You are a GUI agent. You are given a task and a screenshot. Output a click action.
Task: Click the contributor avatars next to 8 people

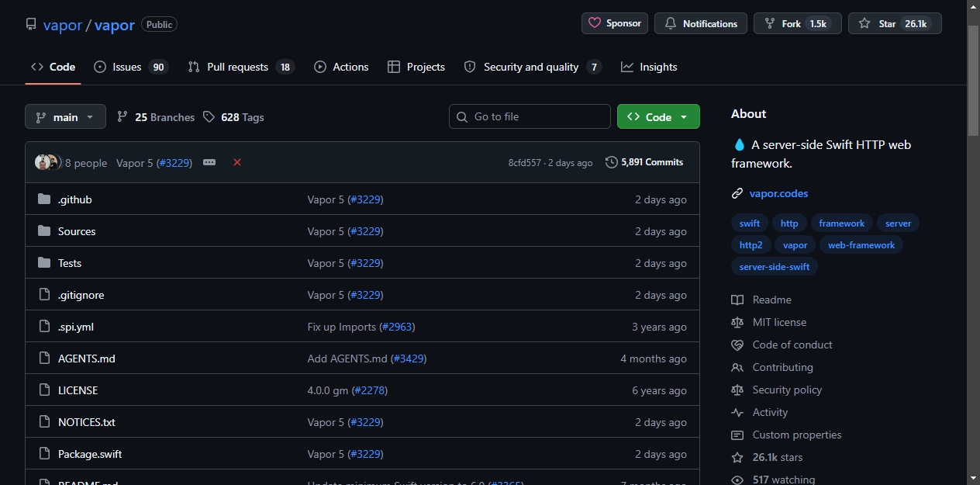(x=47, y=162)
